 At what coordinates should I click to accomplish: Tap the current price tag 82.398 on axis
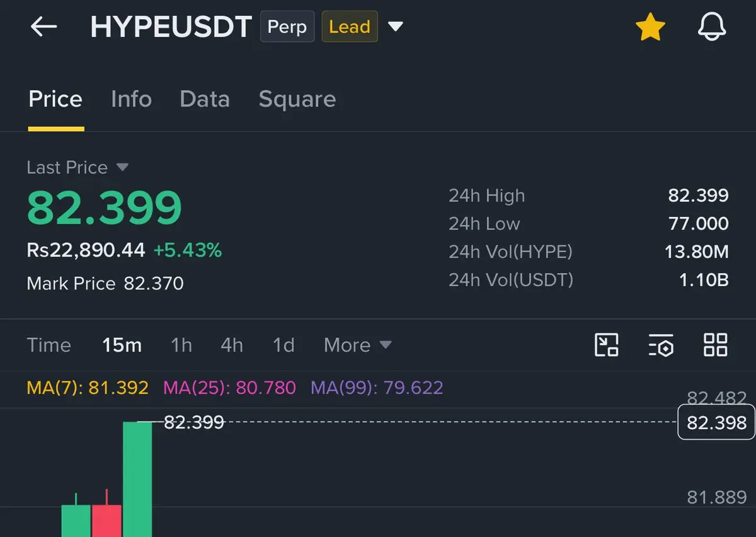(716, 422)
